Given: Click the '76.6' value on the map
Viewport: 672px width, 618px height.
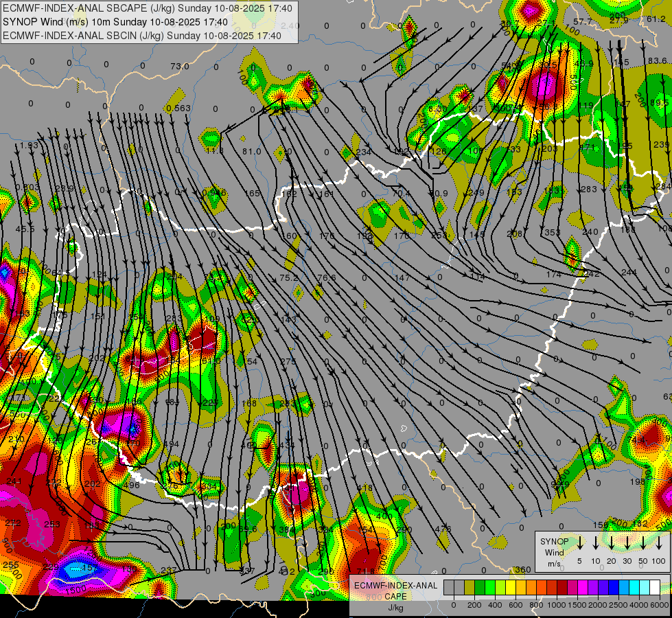Looking at the screenshot, I should pos(327,278).
